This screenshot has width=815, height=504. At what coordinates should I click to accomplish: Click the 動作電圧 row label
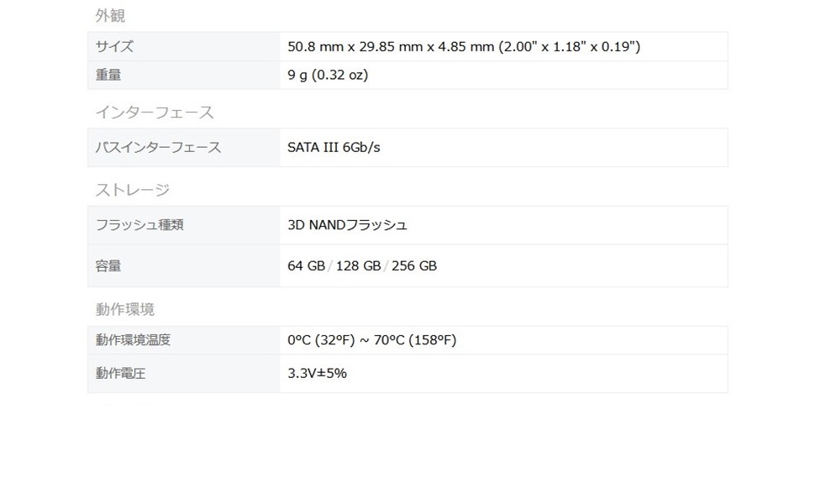click(121, 374)
